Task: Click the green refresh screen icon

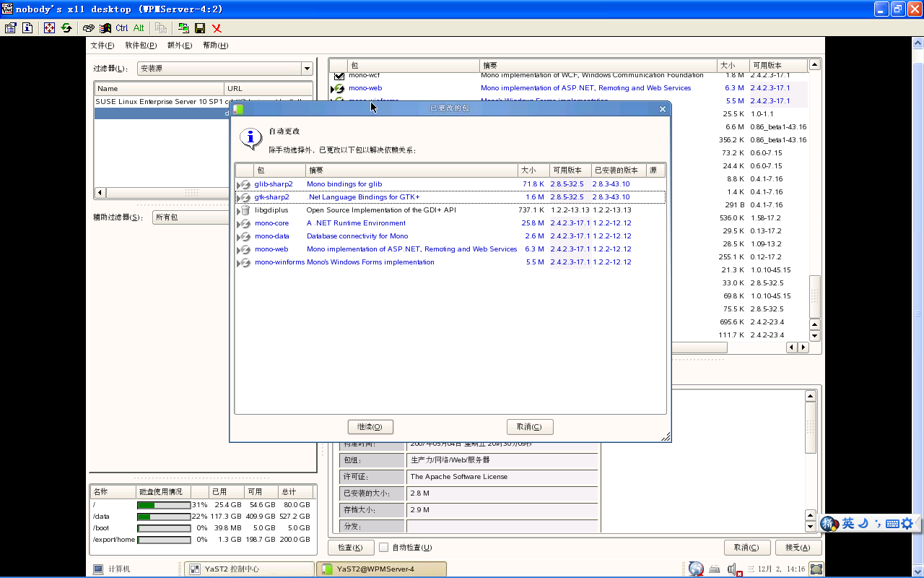Action: 66,27
